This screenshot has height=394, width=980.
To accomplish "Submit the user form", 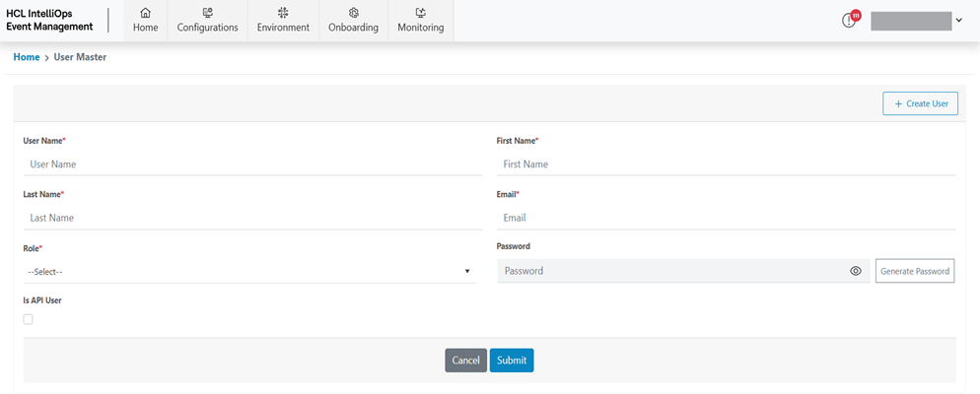I will click(512, 361).
